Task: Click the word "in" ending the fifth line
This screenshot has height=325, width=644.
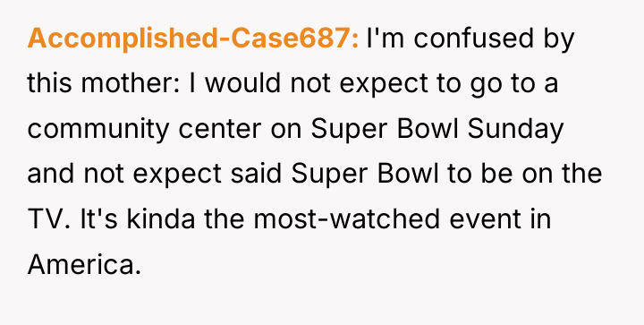Action: (544, 219)
